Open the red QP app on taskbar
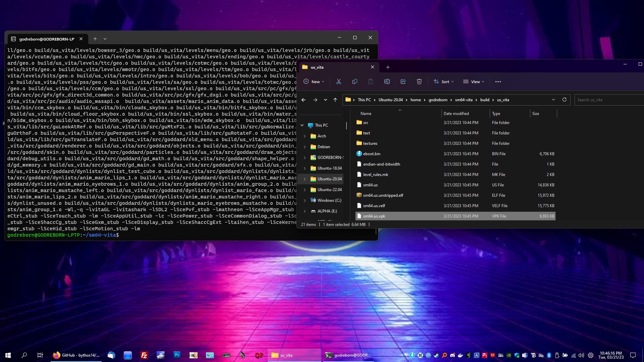Image resolution: width=644 pixels, height=362 pixels. tap(259, 355)
